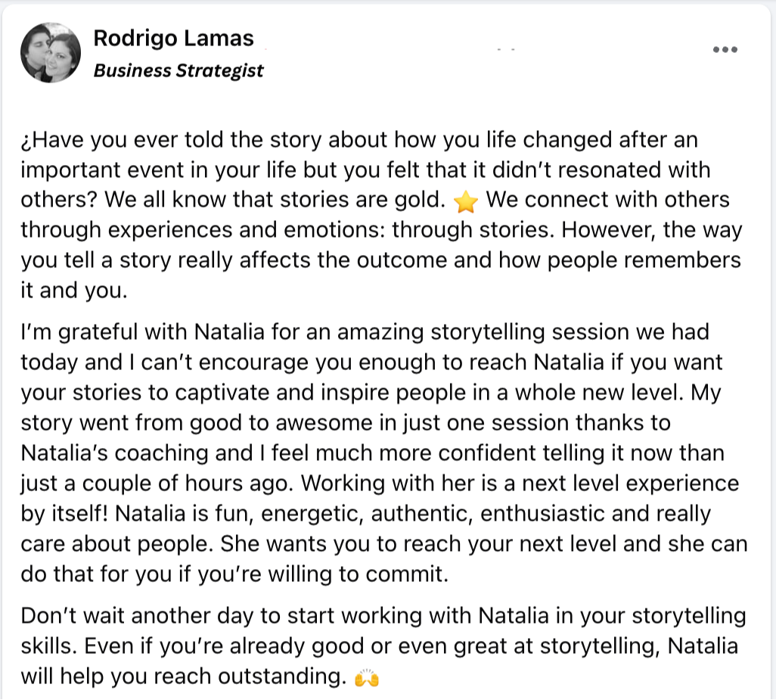Click the phrase 'stories are gold.'
This screenshot has height=700, width=776.
click(363, 200)
